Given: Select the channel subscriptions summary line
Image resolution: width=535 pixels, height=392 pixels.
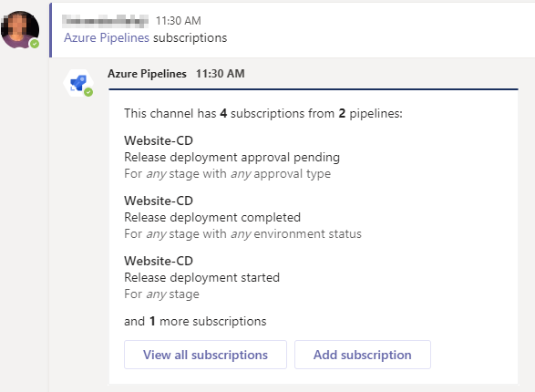Looking at the screenshot, I should (263, 113).
